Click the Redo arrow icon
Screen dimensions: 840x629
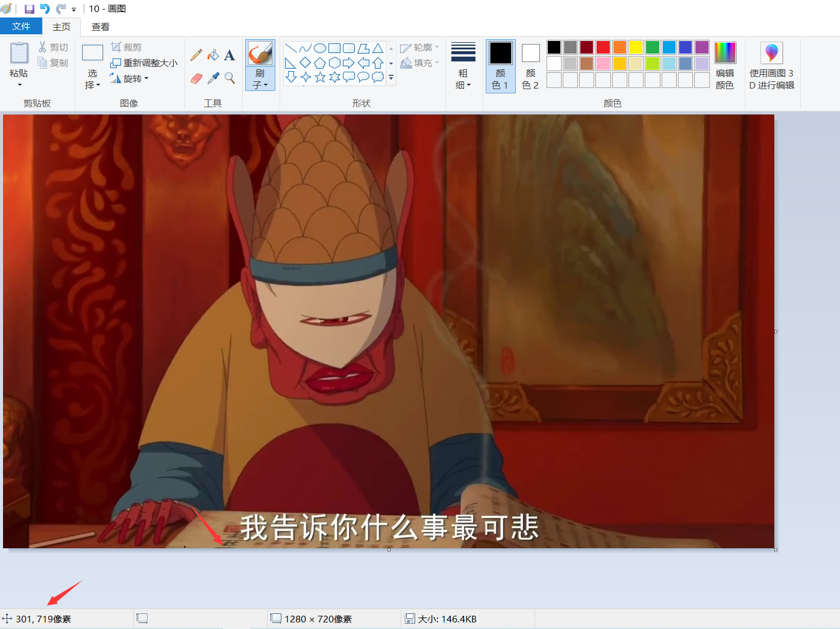[61, 9]
